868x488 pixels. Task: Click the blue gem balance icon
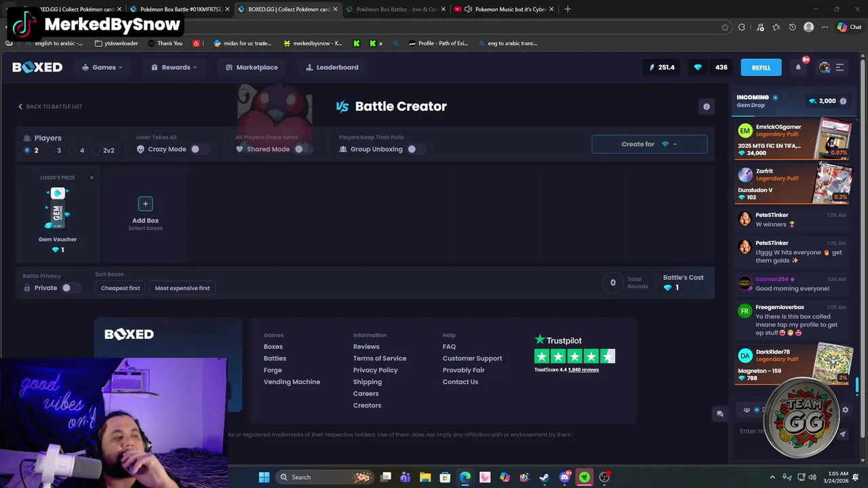[x=698, y=67]
